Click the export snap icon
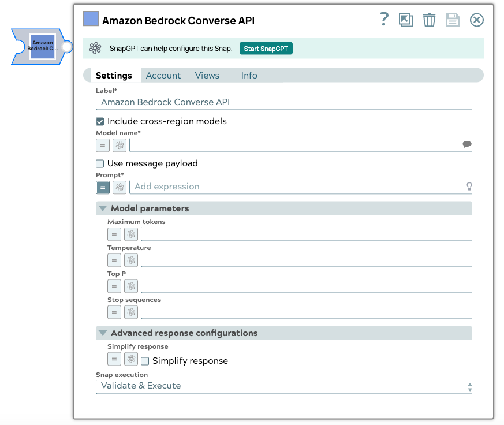The width and height of the screenshot is (504, 425). 406,20
